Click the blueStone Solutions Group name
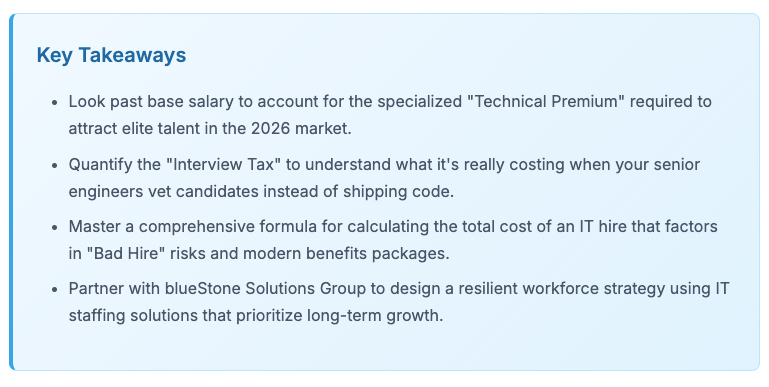The image size is (769, 387). (x=265, y=288)
